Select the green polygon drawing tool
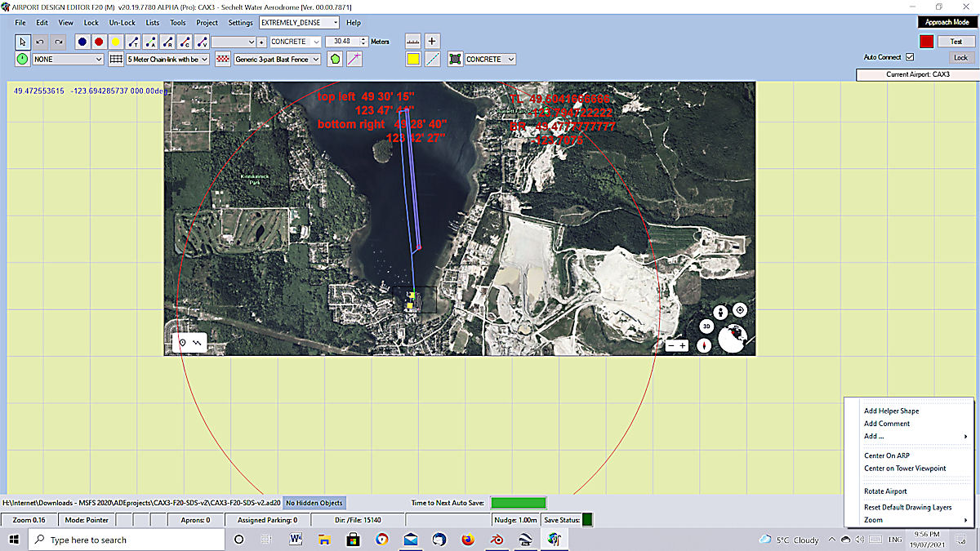Screen dimensions: 980x551 pyautogui.click(x=335, y=59)
